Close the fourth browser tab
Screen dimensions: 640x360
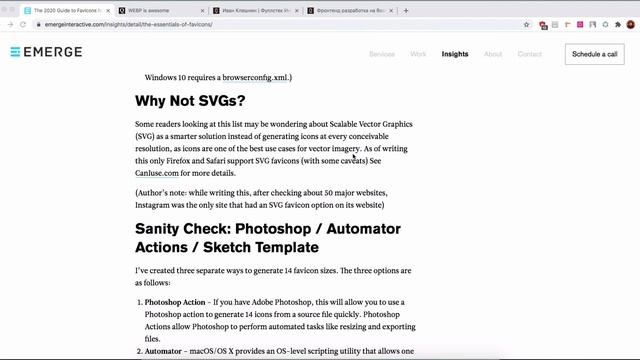pos(391,11)
